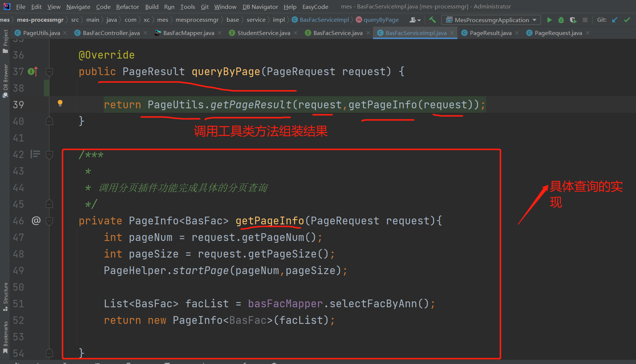Screen dimensions: 636x364
Task: Click the service breadcrumb folder
Action: click(x=256, y=20)
